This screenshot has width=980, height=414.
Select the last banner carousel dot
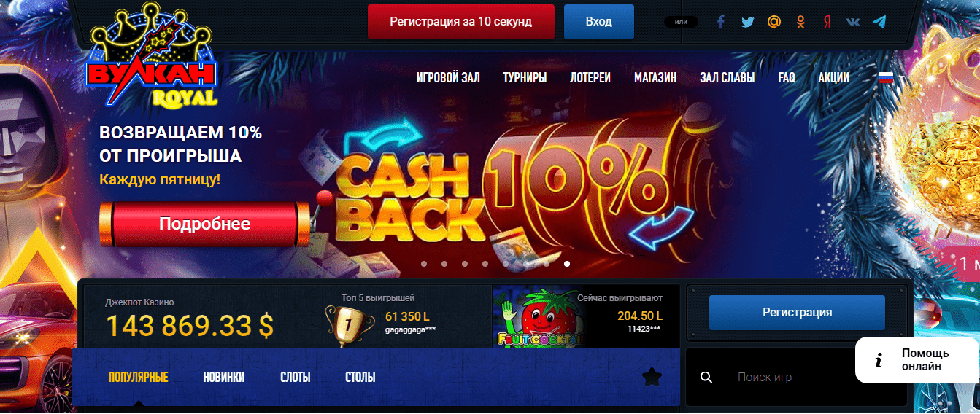coord(567,264)
